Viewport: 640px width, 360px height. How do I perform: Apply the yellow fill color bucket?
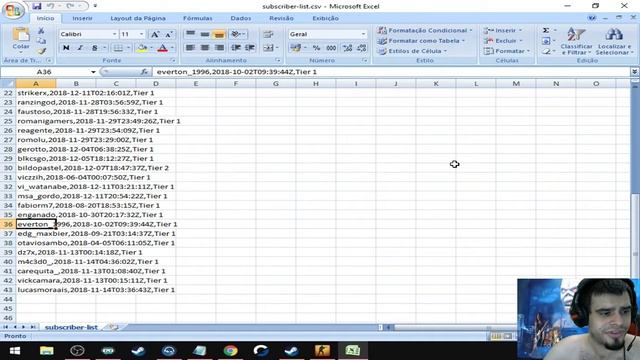[x=142, y=48]
